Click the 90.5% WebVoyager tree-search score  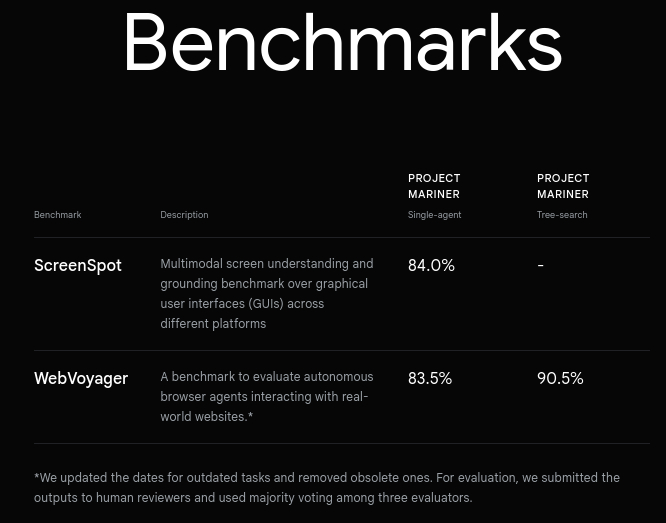(x=560, y=379)
